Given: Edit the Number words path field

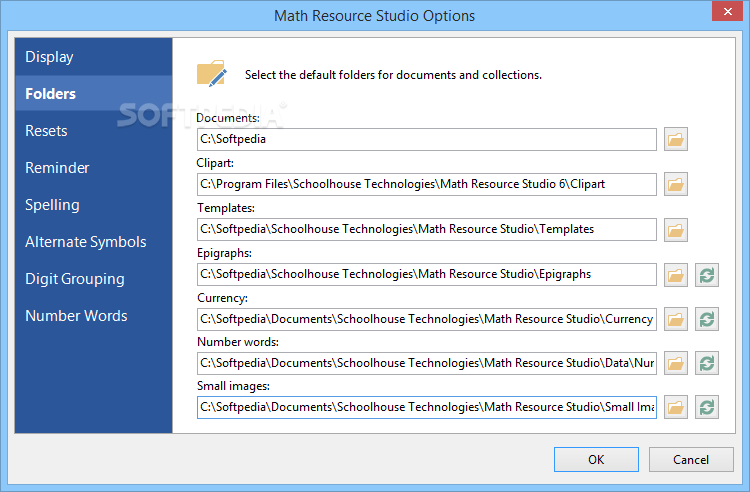Looking at the screenshot, I should (x=427, y=363).
